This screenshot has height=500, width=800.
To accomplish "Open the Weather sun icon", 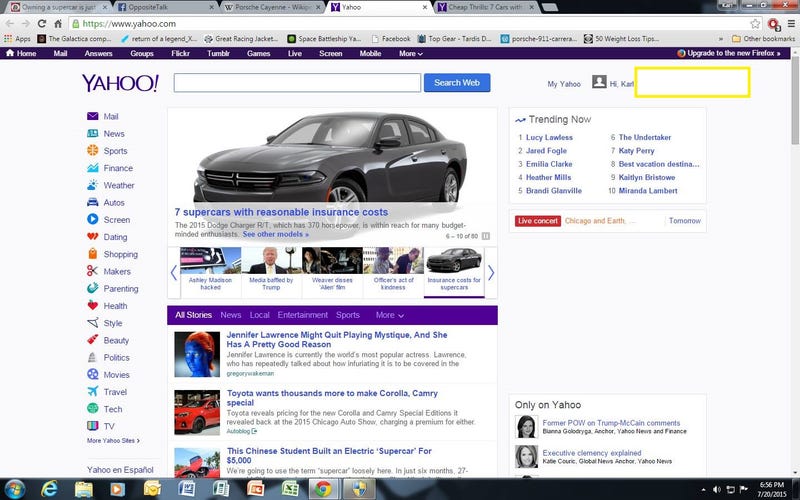I will 92,185.
